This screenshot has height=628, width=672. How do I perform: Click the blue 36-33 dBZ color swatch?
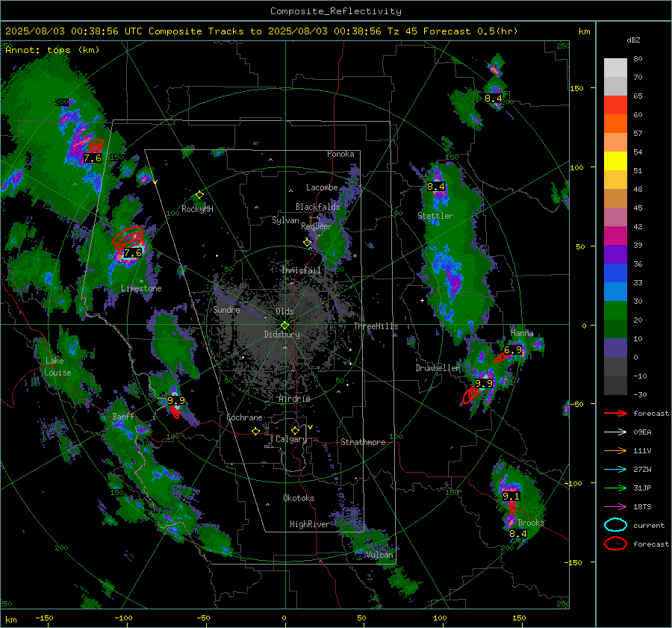[x=615, y=273]
